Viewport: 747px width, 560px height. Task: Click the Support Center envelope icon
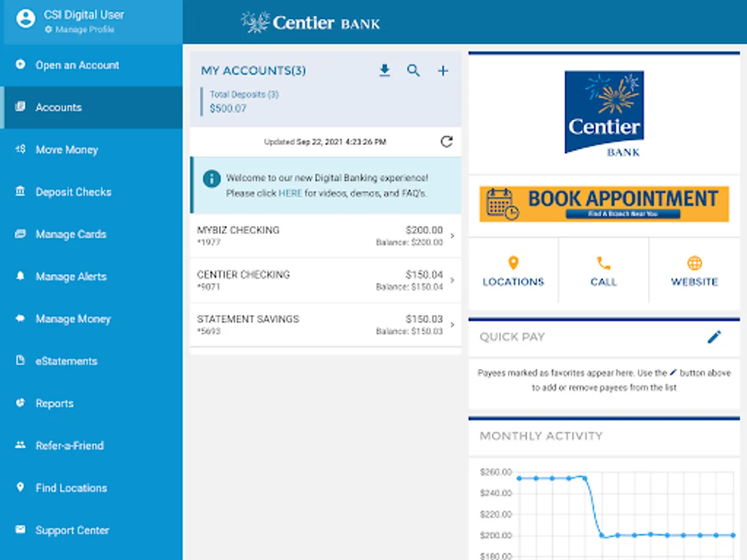click(x=21, y=530)
